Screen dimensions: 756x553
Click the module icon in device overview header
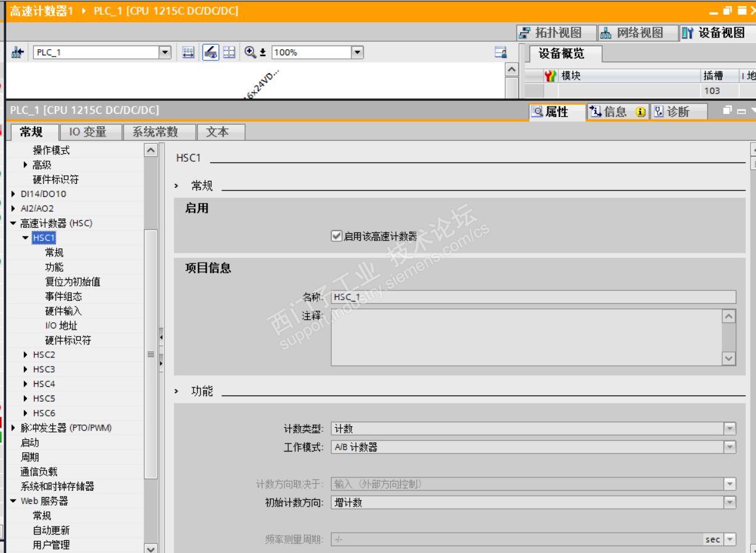(550, 76)
